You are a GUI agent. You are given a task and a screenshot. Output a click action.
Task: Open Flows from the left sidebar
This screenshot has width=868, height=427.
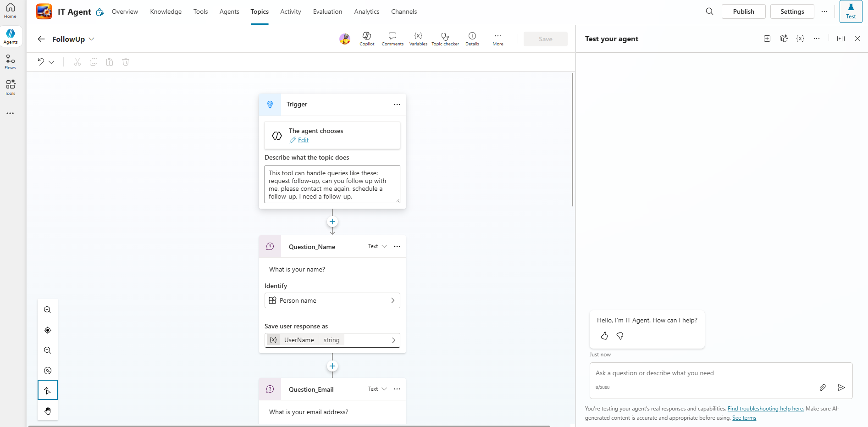(x=10, y=62)
